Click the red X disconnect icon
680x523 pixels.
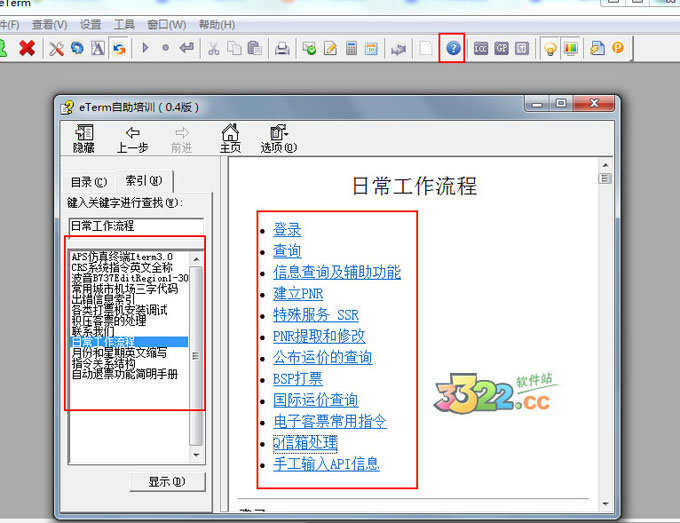pos(27,48)
